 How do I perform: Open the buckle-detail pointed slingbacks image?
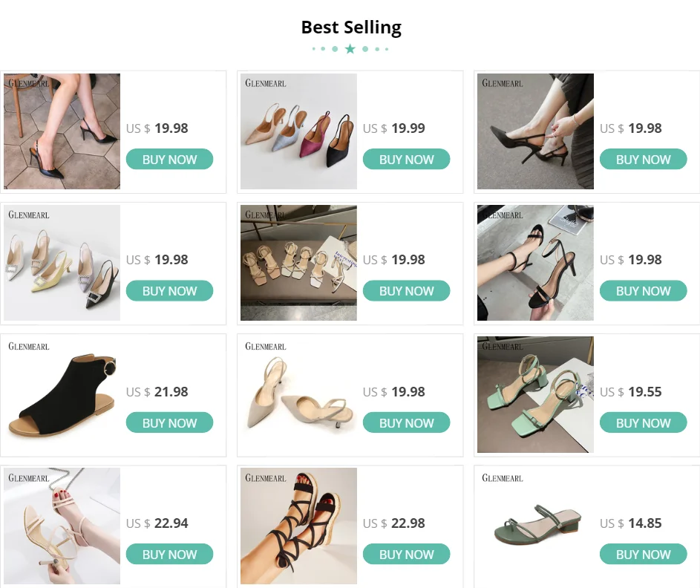[x=62, y=263]
